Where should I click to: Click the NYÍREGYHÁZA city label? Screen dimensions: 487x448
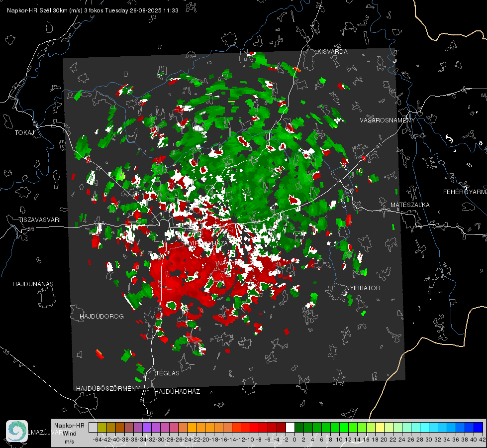click(x=207, y=243)
